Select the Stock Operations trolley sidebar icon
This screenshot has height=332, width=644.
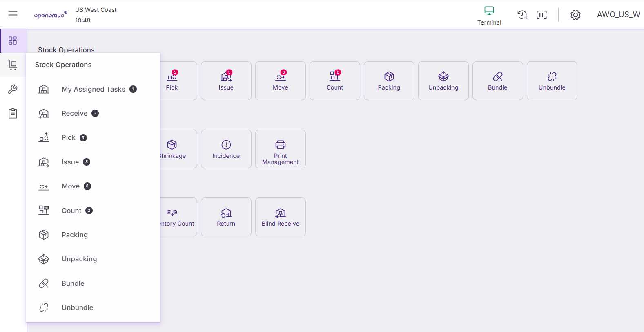click(x=13, y=65)
